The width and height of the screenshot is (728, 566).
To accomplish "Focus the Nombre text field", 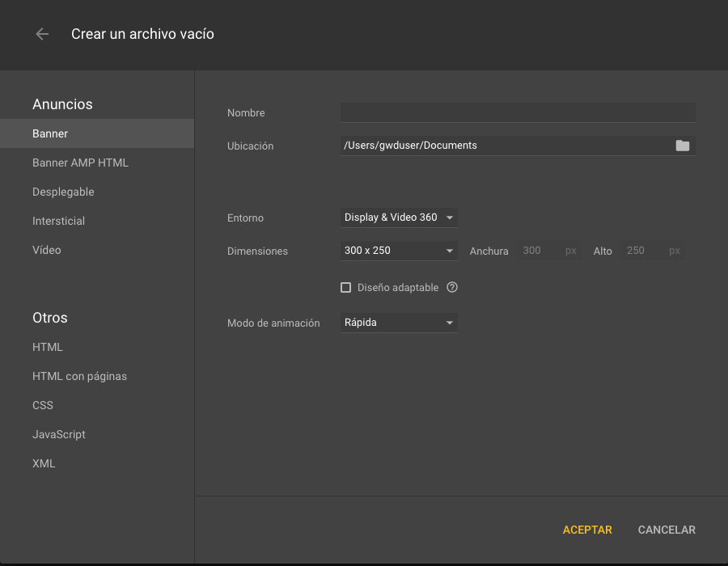I will pos(518,112).
